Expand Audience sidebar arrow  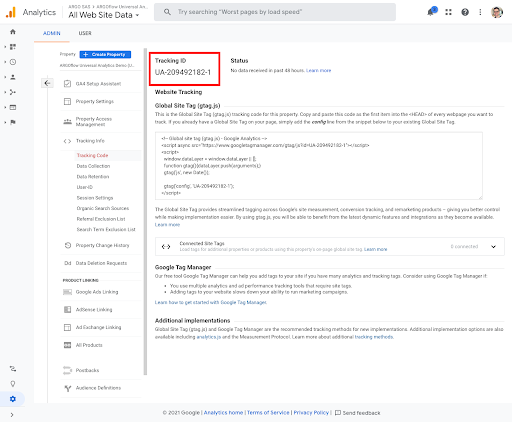point(5,77)
